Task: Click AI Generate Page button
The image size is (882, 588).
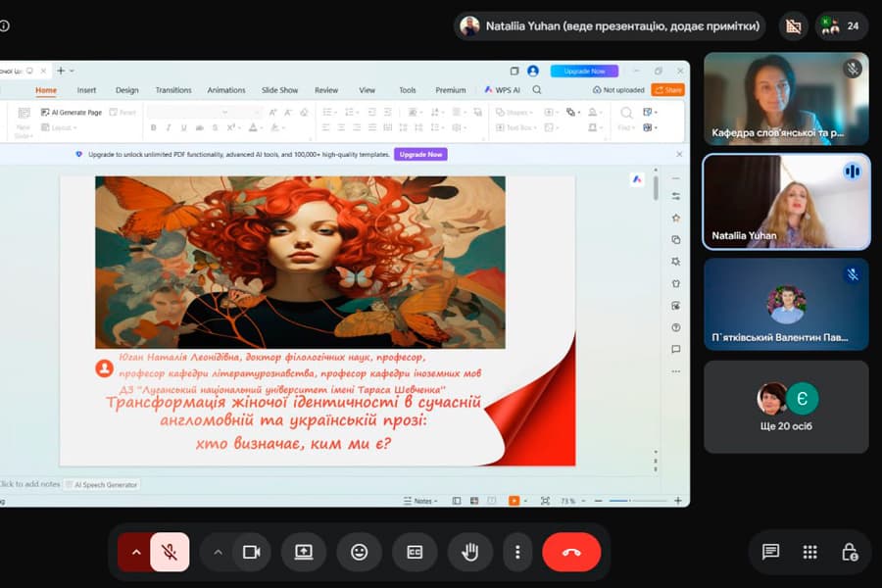Action: point(72,113)
